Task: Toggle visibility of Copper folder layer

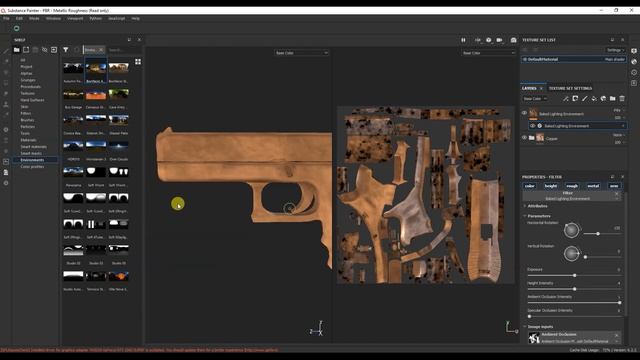Action: [x=524, y=138]
